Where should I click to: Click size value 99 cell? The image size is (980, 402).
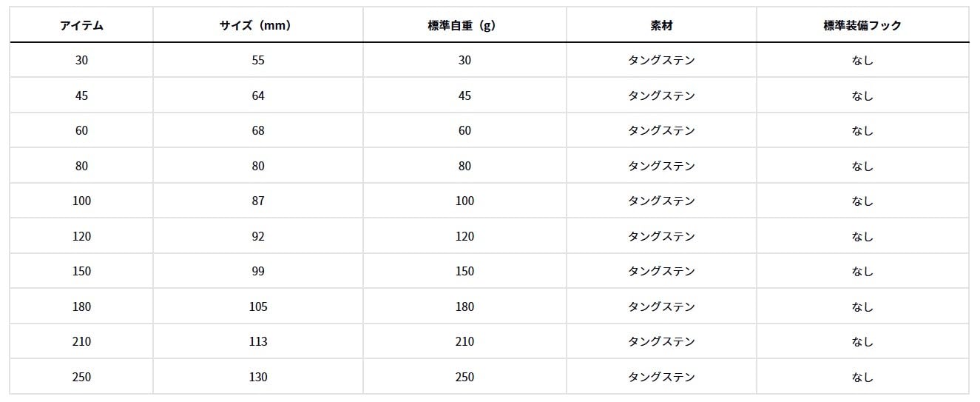click(x=258, y=271)
